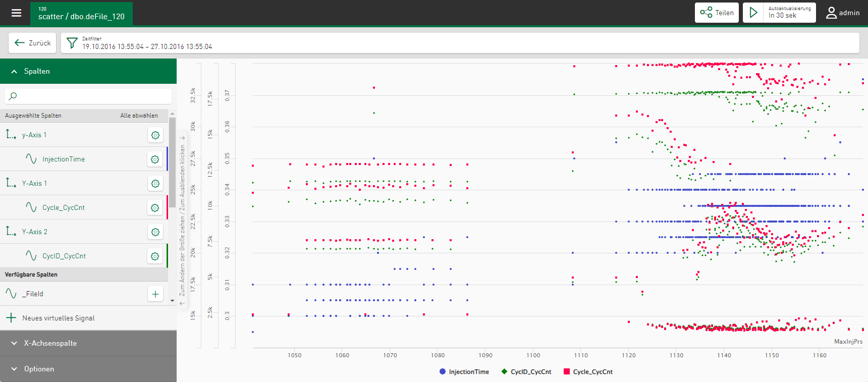
Task: Open the admin user menu
Action: point(842,13)
